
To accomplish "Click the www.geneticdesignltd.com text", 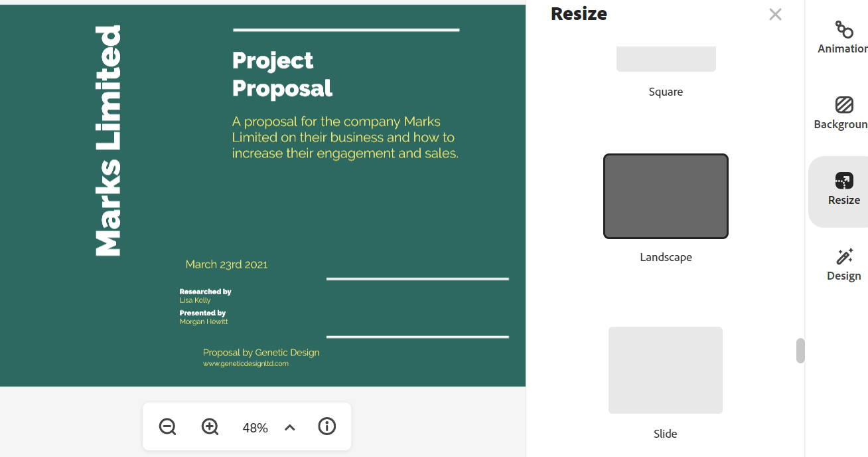I will (246, 364).
